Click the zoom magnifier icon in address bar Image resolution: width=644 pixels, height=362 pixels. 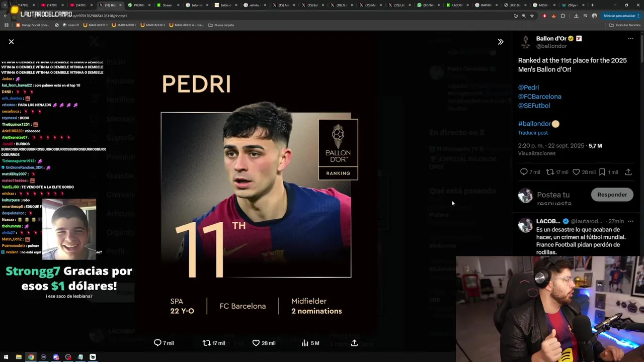(x=524, y=16)
